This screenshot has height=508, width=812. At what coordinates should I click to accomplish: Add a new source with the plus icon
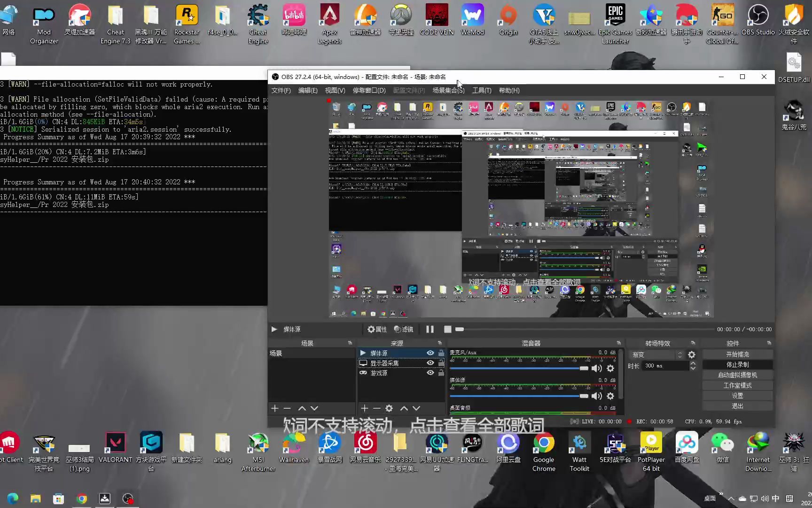365,408
